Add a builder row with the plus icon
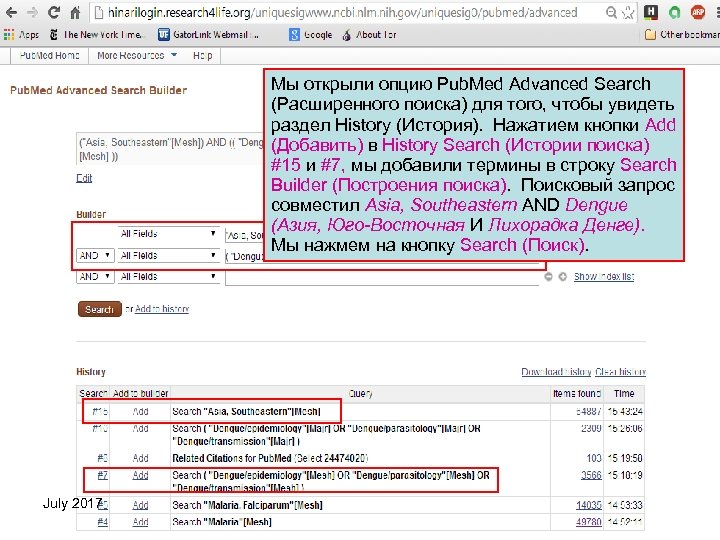Screen dimensions: 720x540 click(x=562, y=276)
